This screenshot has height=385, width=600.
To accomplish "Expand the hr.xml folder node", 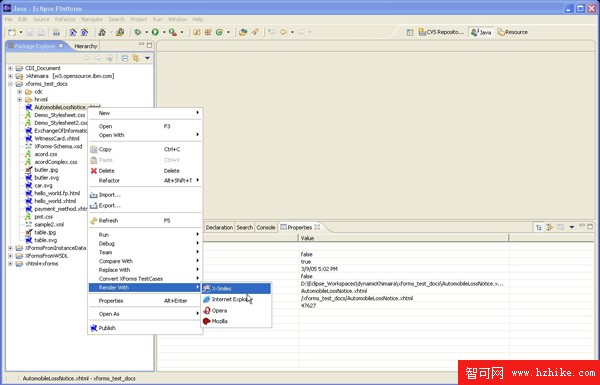I will (20, 100).
